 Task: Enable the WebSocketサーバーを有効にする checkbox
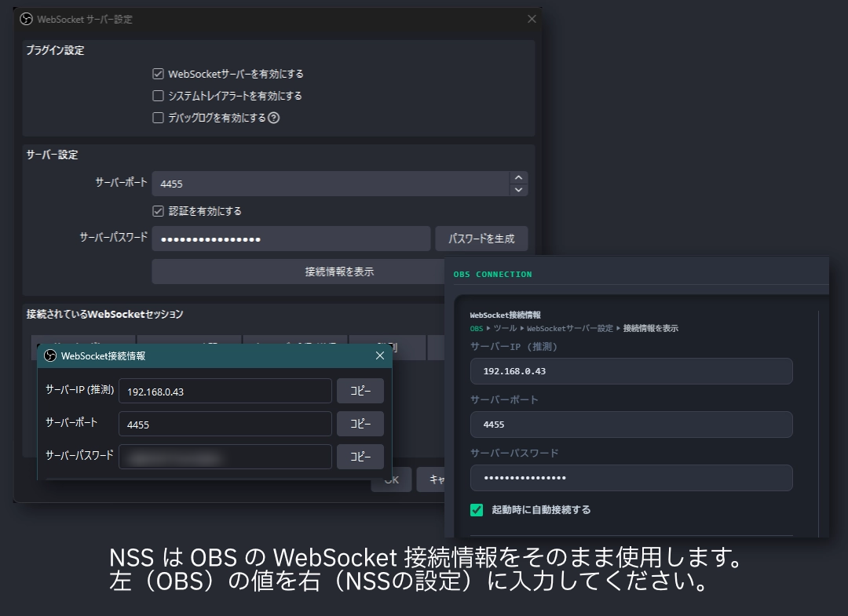tap(158, 74)
